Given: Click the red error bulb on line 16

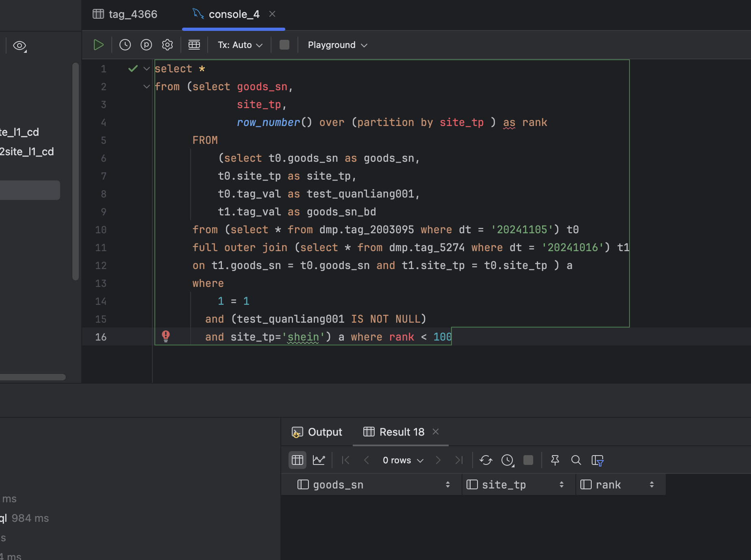Looking at the screenshot, I should tap(166, 336).
